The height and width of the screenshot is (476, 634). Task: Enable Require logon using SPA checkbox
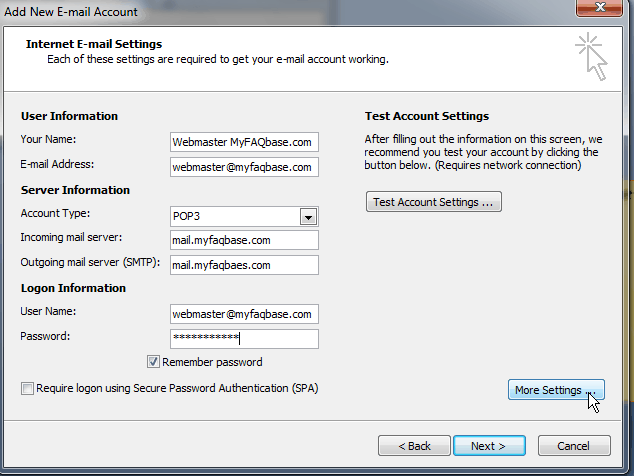[27, 387]
